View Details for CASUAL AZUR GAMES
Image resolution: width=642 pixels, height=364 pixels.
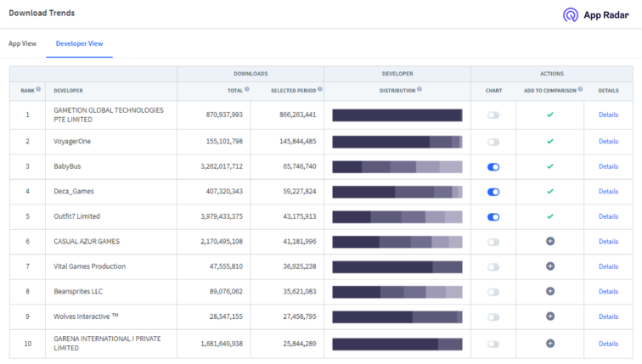click(x=608, y=241)
